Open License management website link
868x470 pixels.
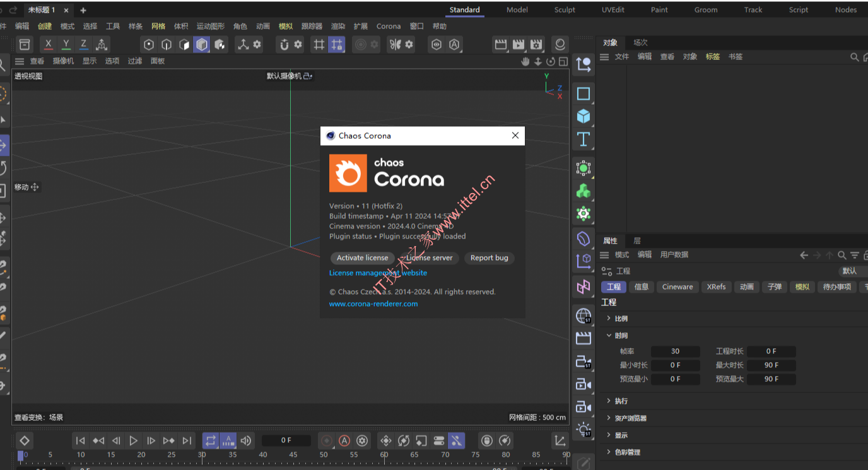point(378,273)
